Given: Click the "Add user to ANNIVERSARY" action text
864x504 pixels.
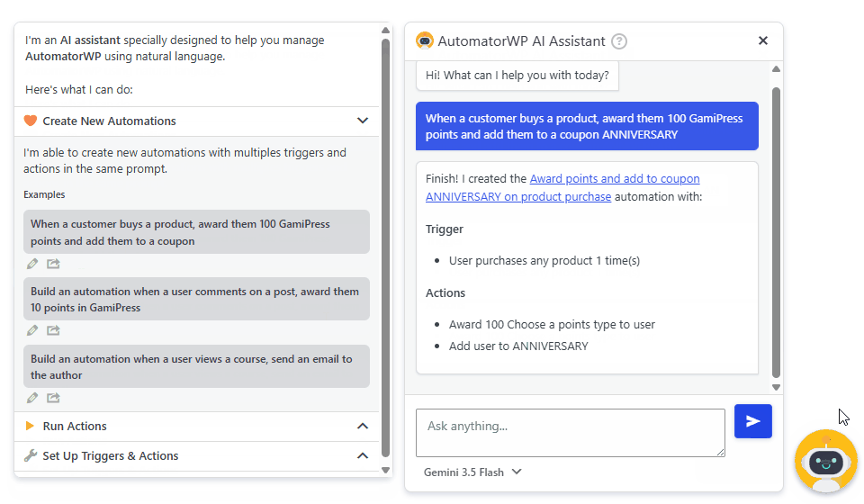Looking at the screenshot, I should (x=518, y=346).
